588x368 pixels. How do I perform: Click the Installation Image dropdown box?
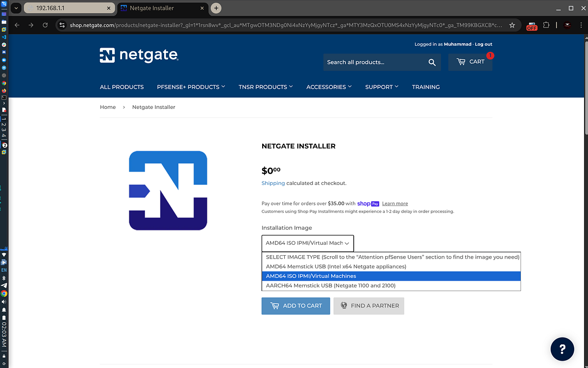[x=308, y=243]
